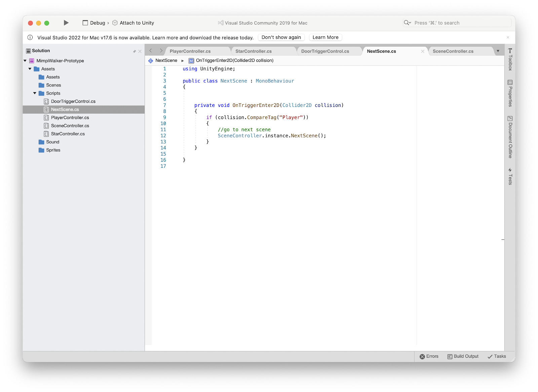Screen dimensions: 538x392
Task: Open DoorTriggerControl.cs in solution tree
Action: [x=73, y=101]
